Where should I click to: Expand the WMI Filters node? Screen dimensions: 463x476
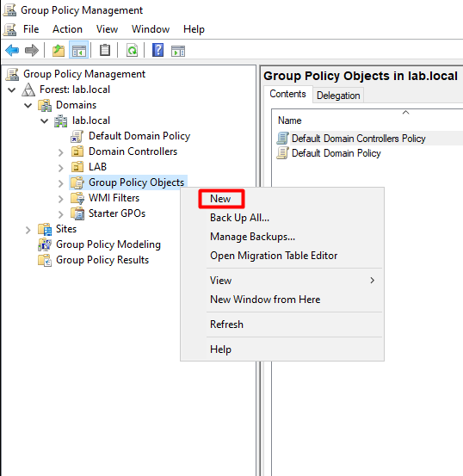(61, 199)
